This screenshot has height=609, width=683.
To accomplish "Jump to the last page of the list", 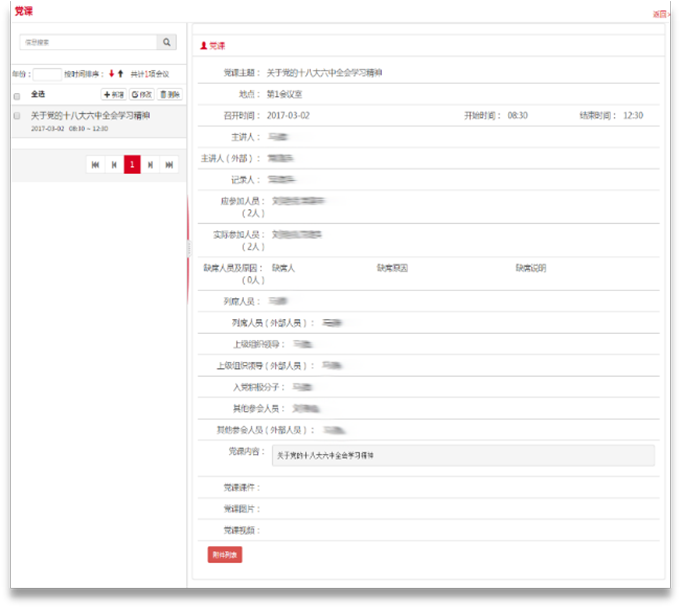I will (x=169, y=165).
